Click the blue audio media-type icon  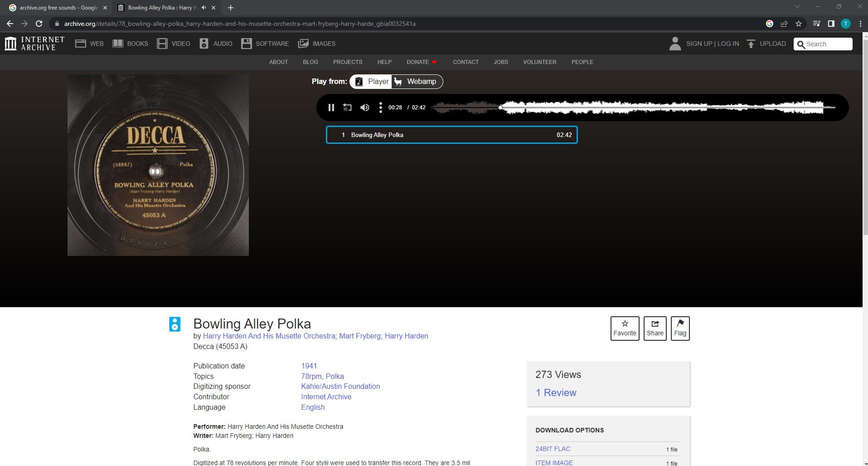(175, 324)
